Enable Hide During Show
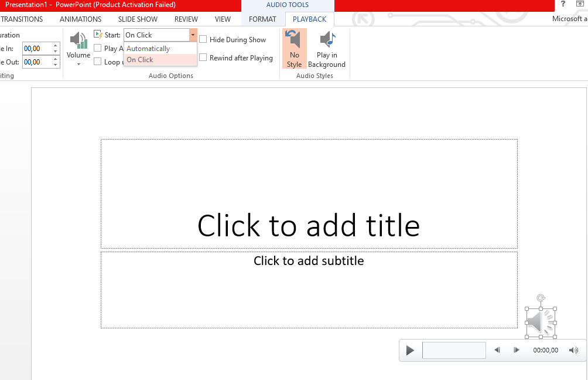Screen dimensions: 588x380 click(x=203, y=39)
